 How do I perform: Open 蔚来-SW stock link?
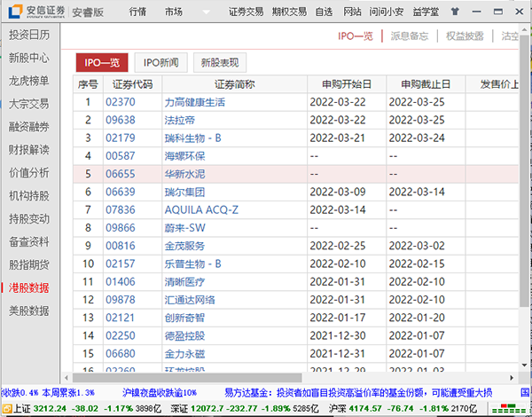tap(185, 228)
